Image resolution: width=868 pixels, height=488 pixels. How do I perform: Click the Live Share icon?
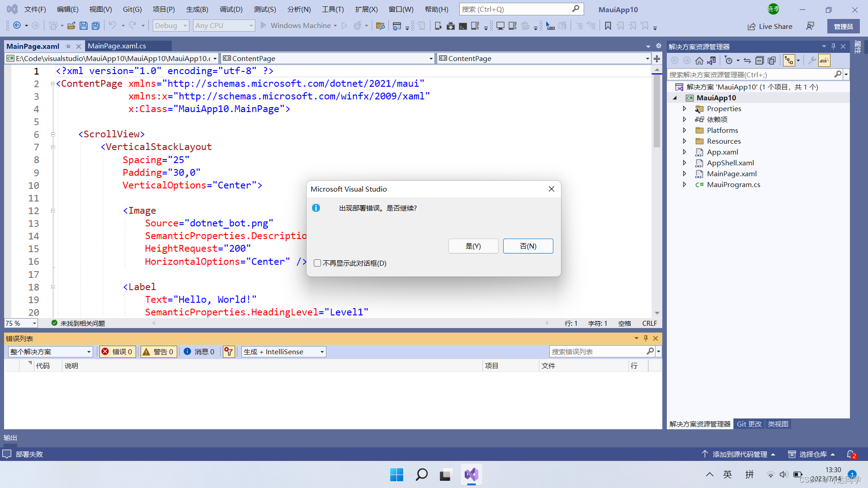click(x=751, y=27)
